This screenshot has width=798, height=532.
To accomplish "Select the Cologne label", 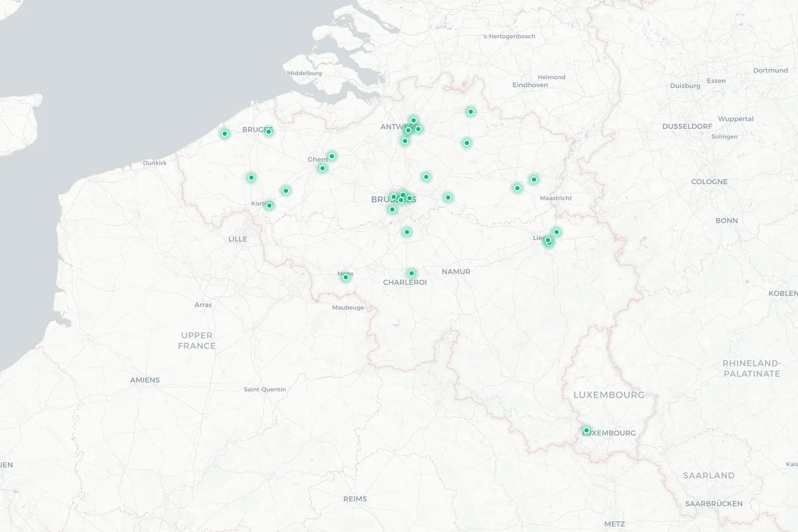I will click(x=709, y=182).
